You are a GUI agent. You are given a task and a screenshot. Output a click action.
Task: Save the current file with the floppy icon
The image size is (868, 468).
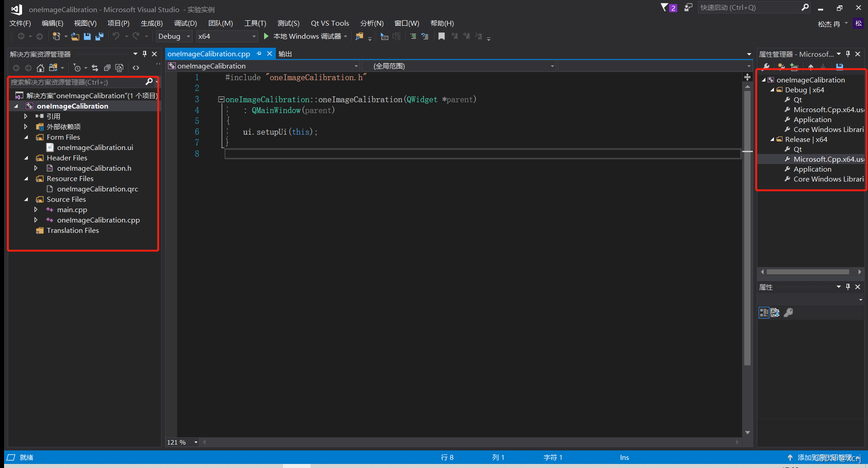click(x=87, y=36)
